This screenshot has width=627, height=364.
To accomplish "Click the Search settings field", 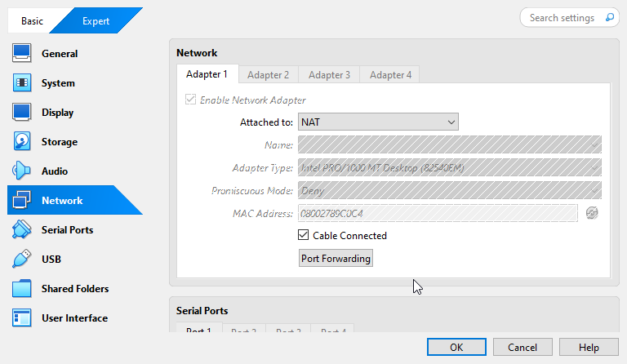I will tap(569, 18).
